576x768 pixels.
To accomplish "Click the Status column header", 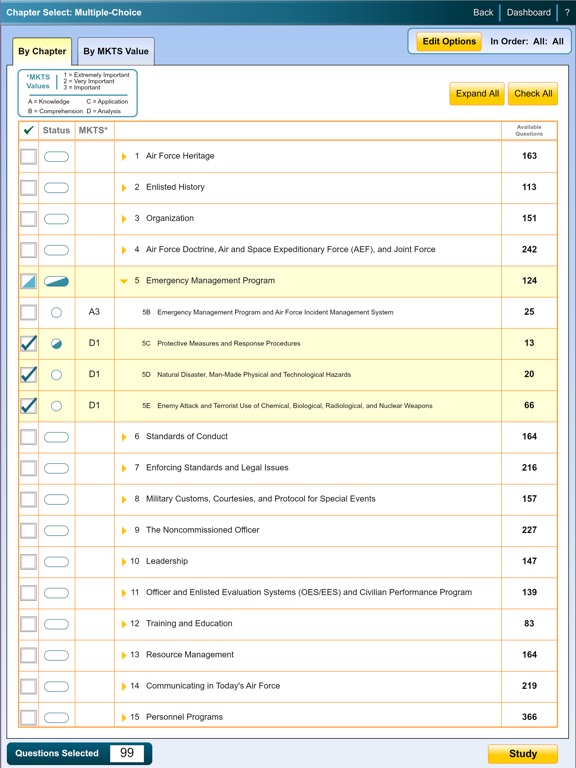I will coord(56,130).
